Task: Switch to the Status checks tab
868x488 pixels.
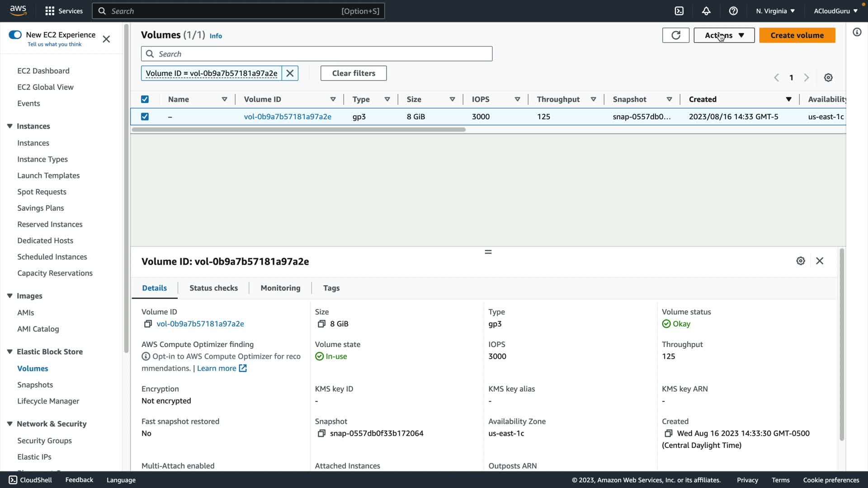Action: pos(213,288)
